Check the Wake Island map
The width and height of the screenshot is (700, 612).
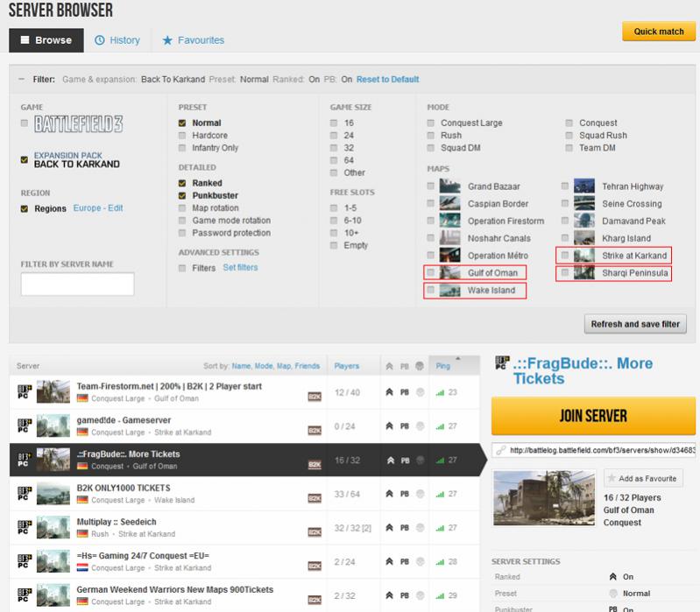[x=430, y=290]
